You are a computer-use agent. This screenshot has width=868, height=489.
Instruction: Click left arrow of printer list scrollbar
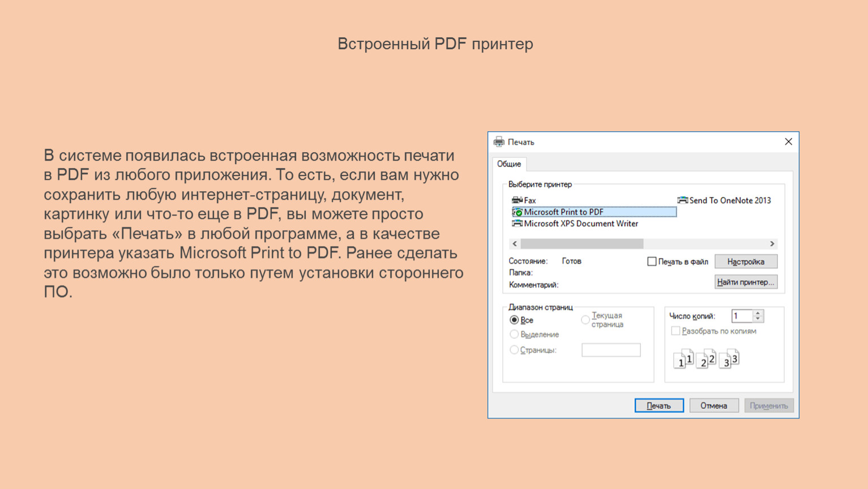(515, 243)
